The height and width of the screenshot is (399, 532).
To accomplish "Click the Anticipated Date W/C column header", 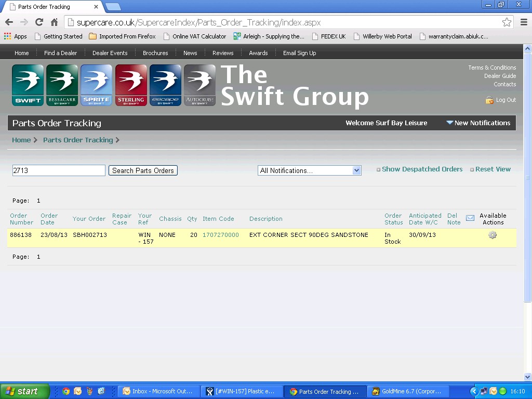I will click(x=425, y=219).
